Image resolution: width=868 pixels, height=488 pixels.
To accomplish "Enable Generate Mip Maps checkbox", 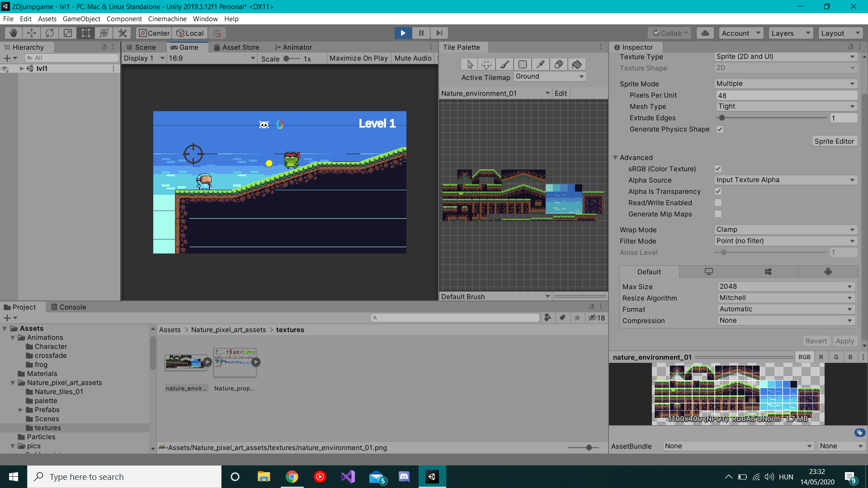I will [718, 214].
